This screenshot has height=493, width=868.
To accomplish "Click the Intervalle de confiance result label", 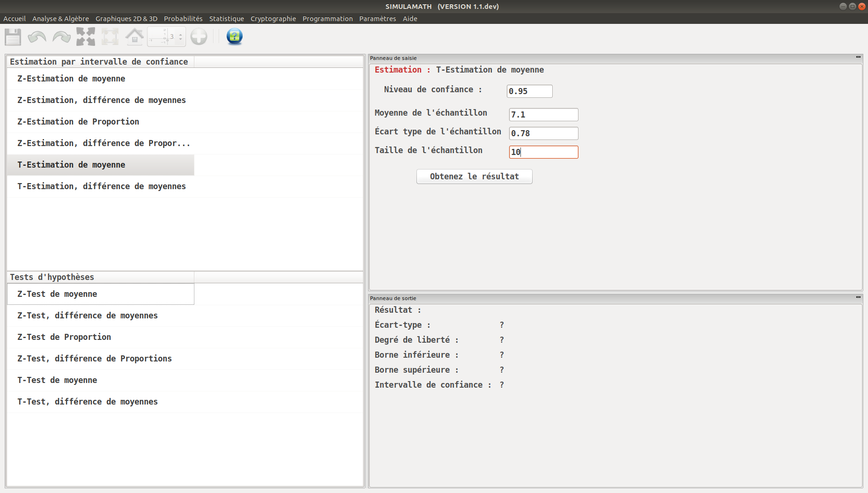I will pos(433,385).
